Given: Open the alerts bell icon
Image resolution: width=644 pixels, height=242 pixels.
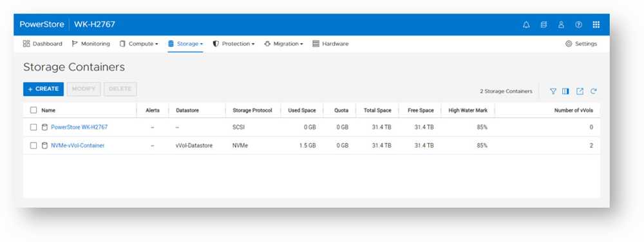Looking at the screenshot, I should pos(526,25).
